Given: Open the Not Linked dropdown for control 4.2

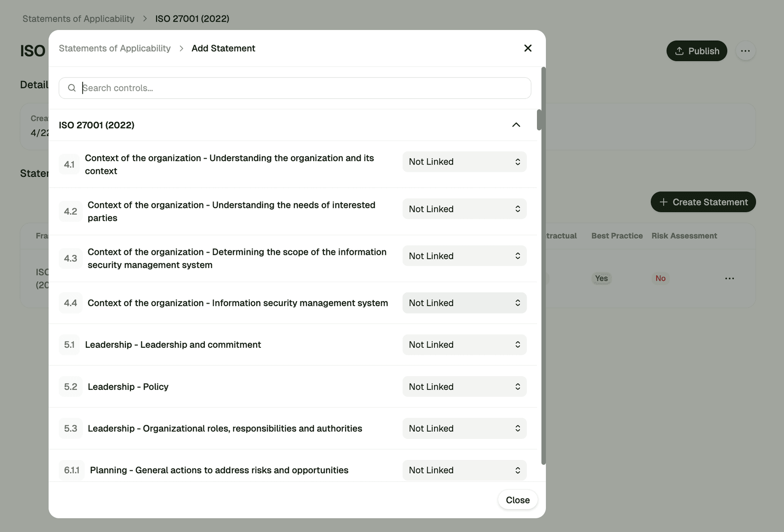Looking at the screenshot, I should point(465,209).
